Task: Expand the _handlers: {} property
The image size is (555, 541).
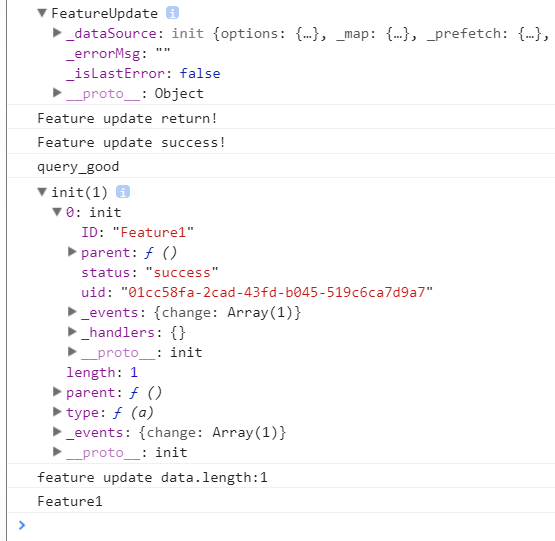Action: pyautogui.click(x=72, y=332)
